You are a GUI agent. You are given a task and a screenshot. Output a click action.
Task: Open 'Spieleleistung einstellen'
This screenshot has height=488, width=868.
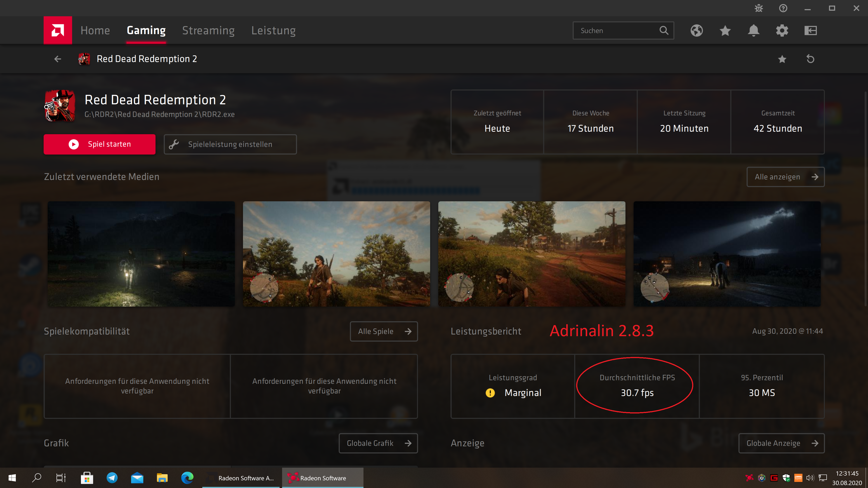[x=230, y=144]
